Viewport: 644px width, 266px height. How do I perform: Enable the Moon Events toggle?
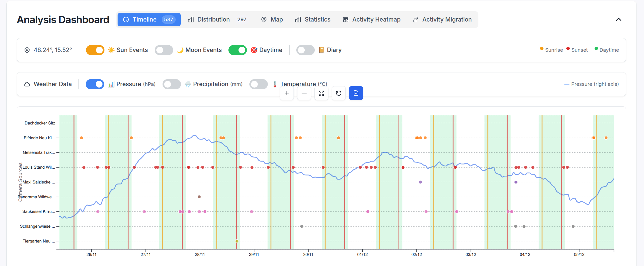click(x=164, y=50)
